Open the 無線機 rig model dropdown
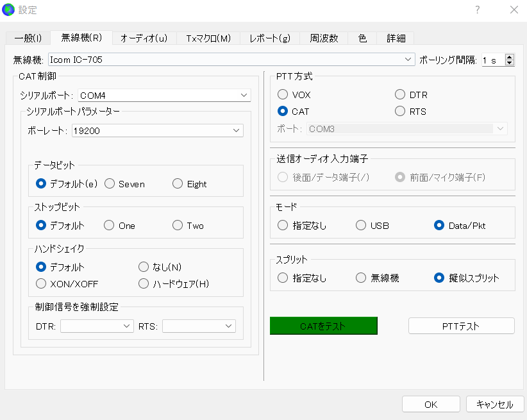Viewport: 527px width, 420px height. (x=231, y=60)
